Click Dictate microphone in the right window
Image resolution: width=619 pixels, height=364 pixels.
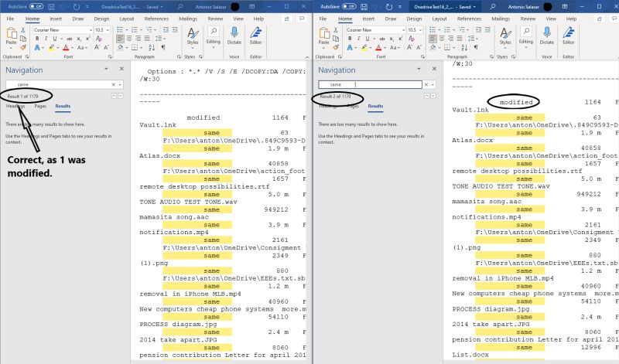point(547,36)
